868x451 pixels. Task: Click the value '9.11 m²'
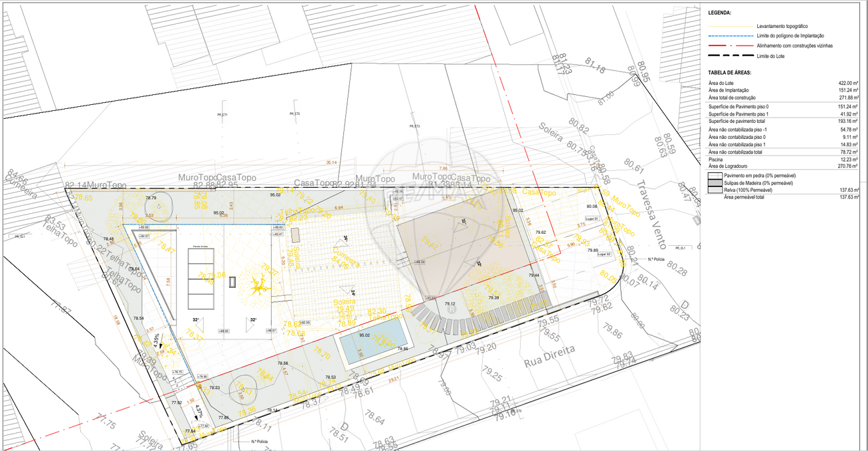(x=851, y=136)
